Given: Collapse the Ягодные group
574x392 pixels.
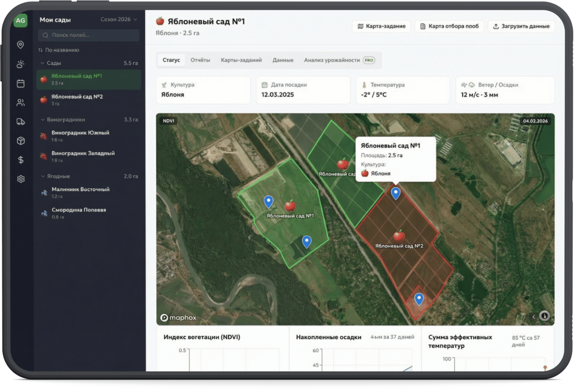Looking at the screenshot, I should coord(43,176).
